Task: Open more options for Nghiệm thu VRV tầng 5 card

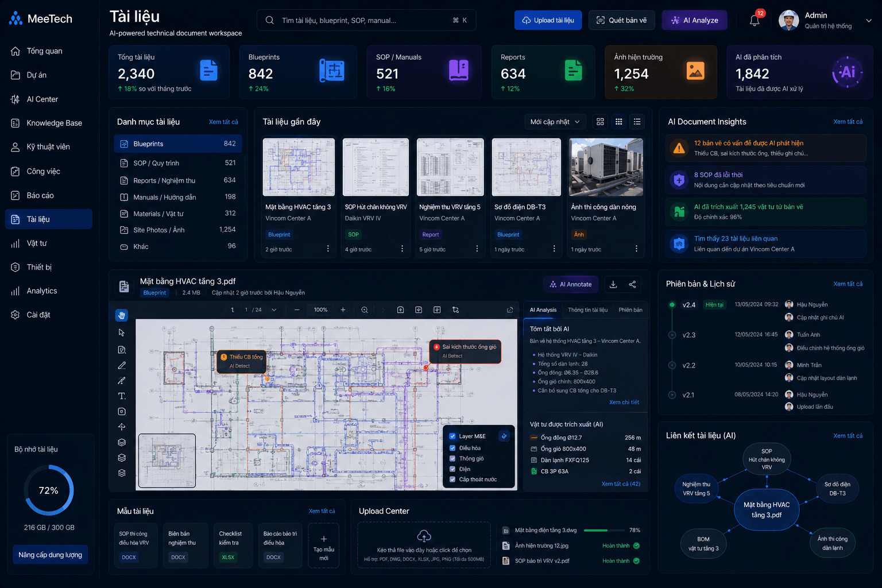Action: pyautogui.click(x=477, y=249)
